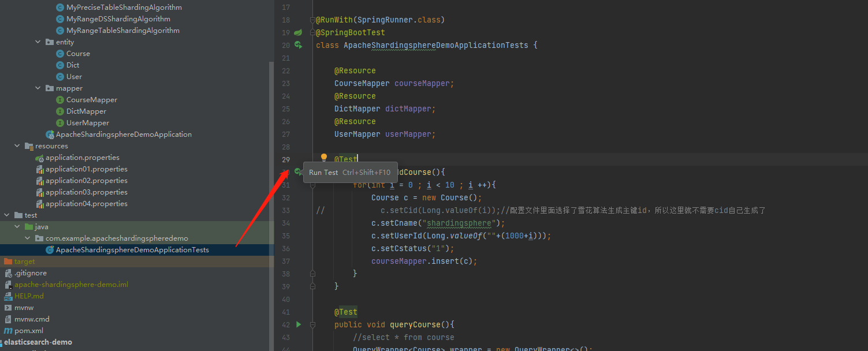
Task: Click the CourseMapper interface icon
Action: [x=60, y=100]
